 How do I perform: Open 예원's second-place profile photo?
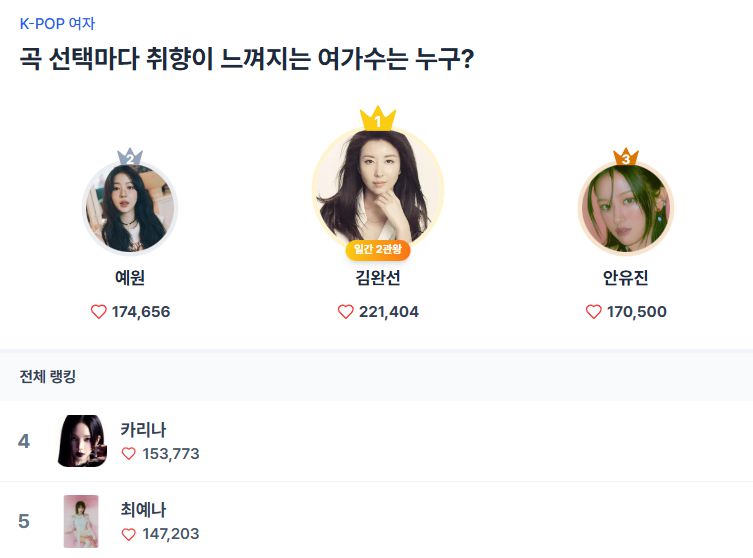click(x=130, y=208)
